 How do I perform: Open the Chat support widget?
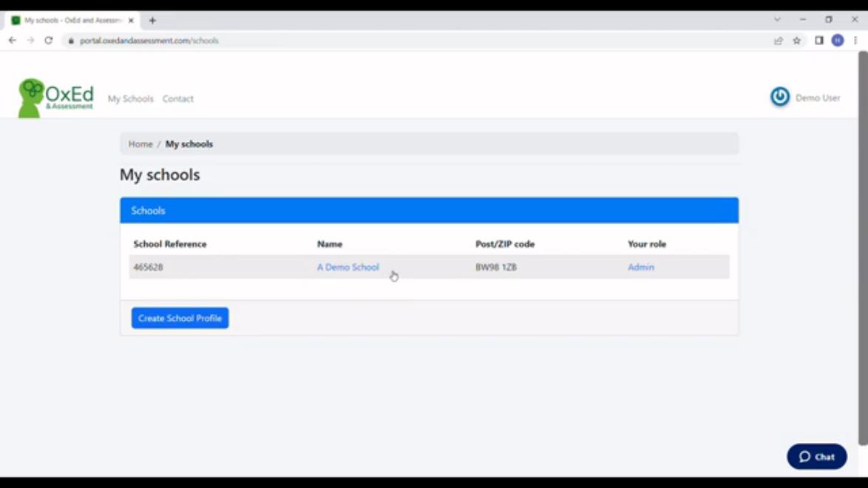[x=816, y=457]
